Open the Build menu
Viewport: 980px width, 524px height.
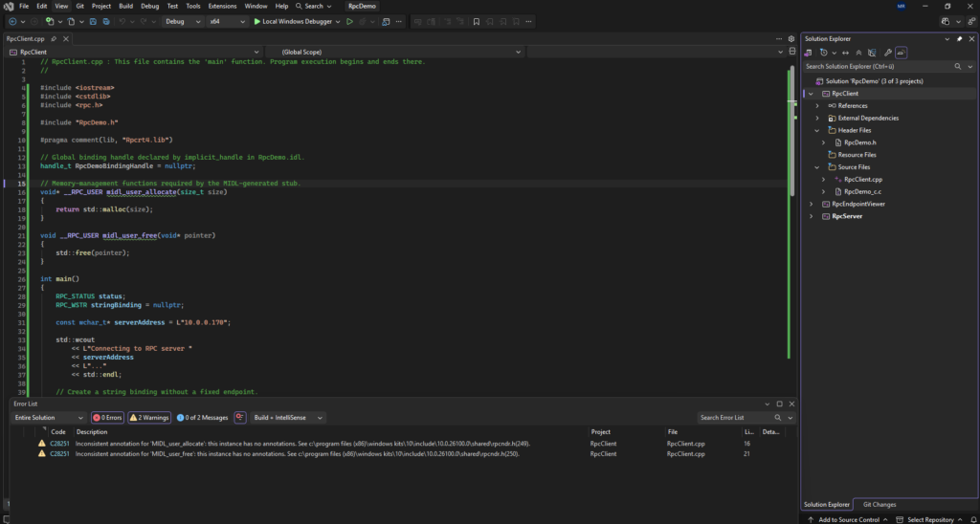[x=125, y=6]
